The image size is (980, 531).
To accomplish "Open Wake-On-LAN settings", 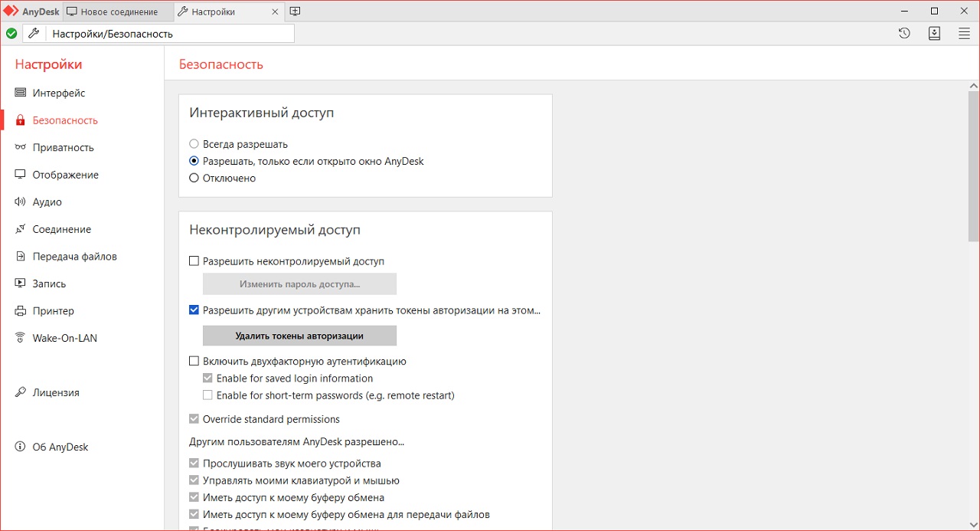I will (64, 338).
